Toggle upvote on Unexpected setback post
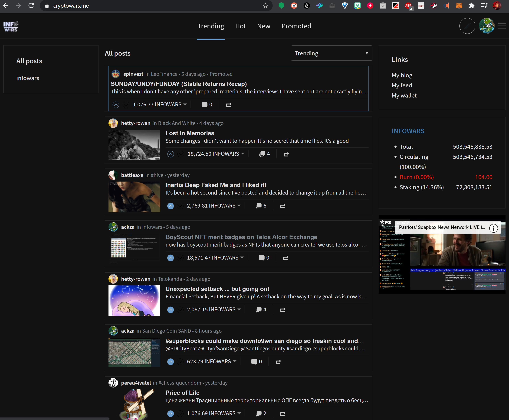Viewport: 509px width, 420px height. (170, 310)
